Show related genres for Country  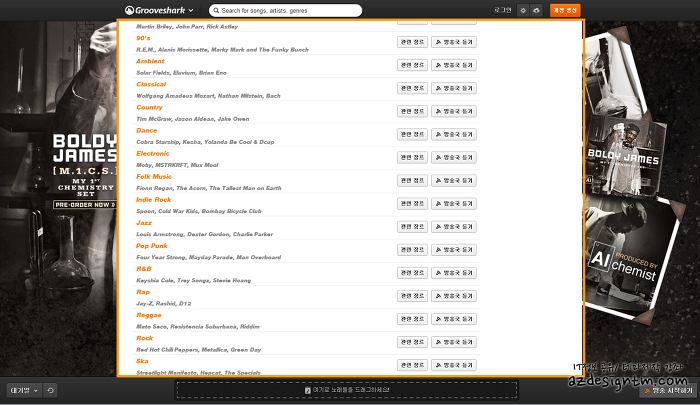coord(412,111)
